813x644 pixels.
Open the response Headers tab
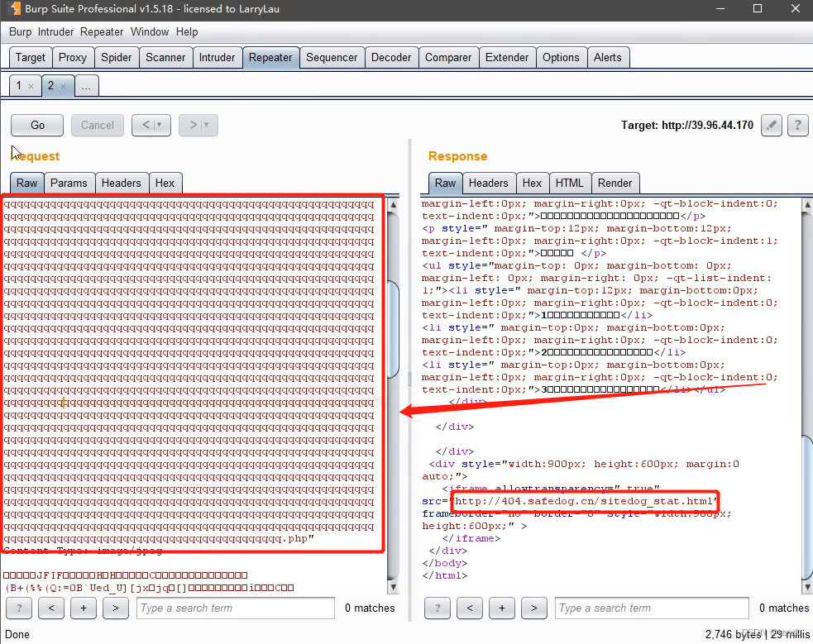point(489,183)
